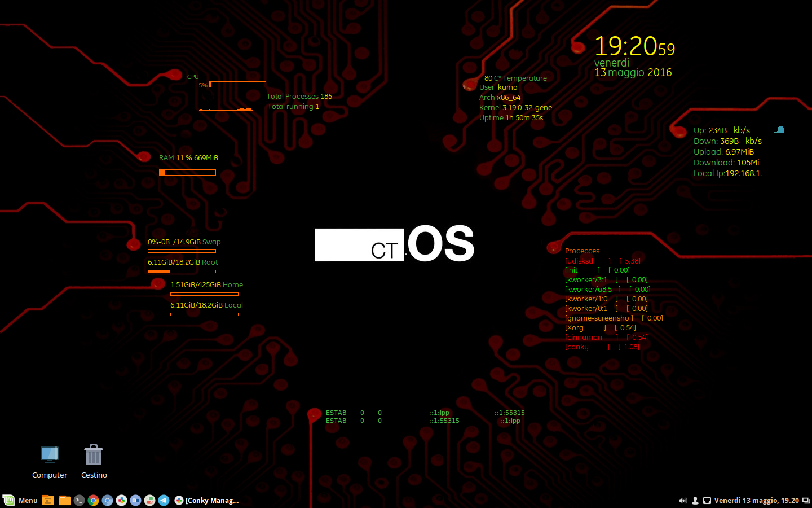Click the user account applet icon

[695, 500]
